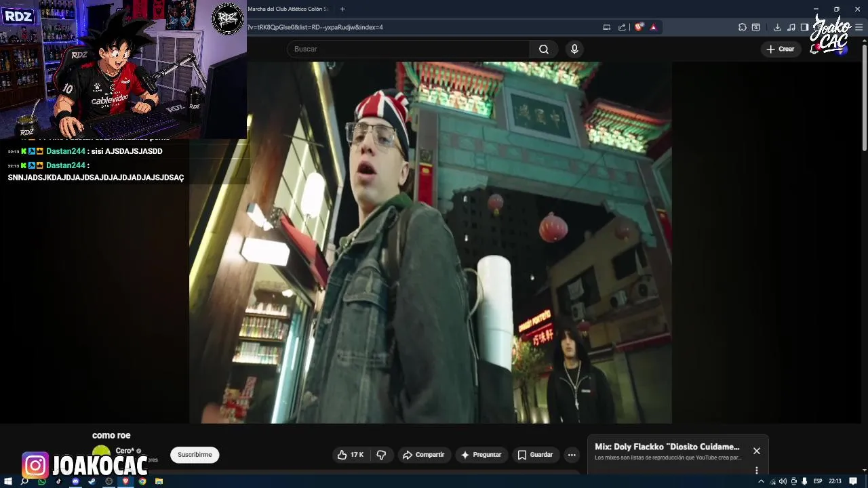Start voice search with the microphone icon
The height and width of the screenshot is (488, 868).
click(x=574, y=49)
